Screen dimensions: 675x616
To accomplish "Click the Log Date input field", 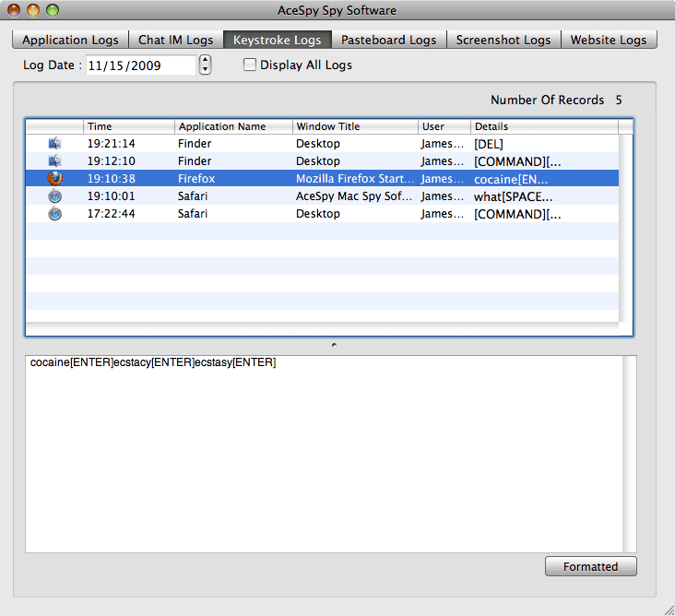I will pyautogui.click(x=140, y=65).
